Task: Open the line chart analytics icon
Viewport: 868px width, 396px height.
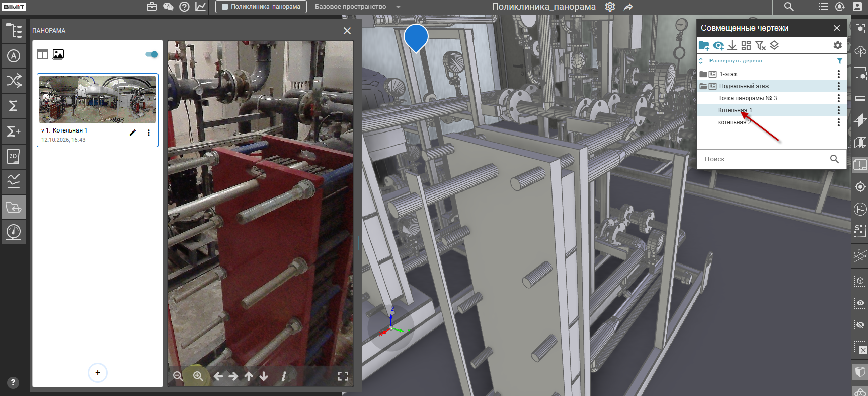Action: 200,7
